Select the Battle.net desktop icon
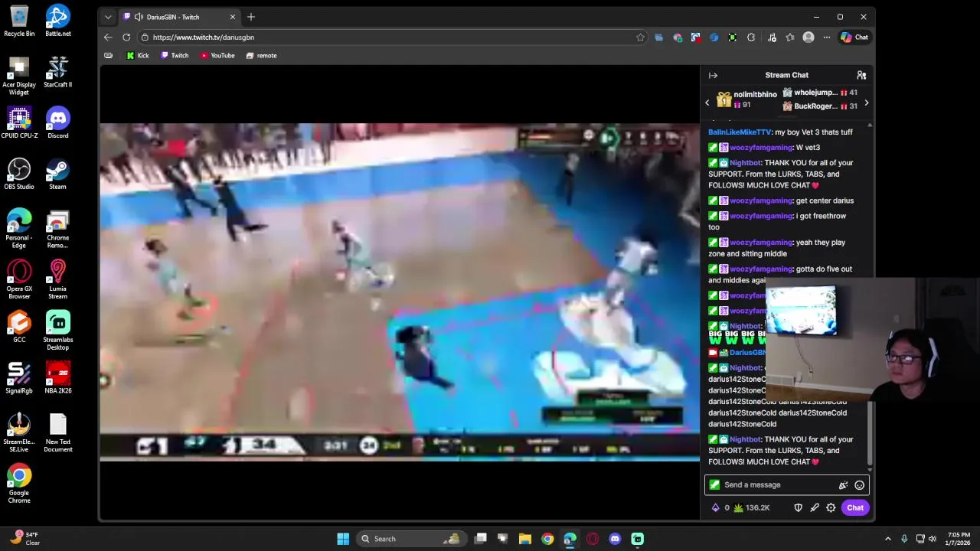This screenshot has height=551, width=980. pos(57,21)
